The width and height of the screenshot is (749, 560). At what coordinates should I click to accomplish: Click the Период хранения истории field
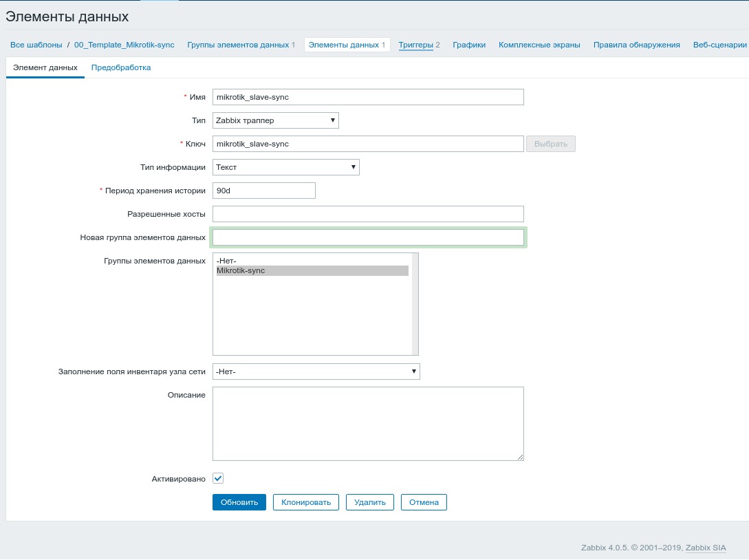pos(263,191)
